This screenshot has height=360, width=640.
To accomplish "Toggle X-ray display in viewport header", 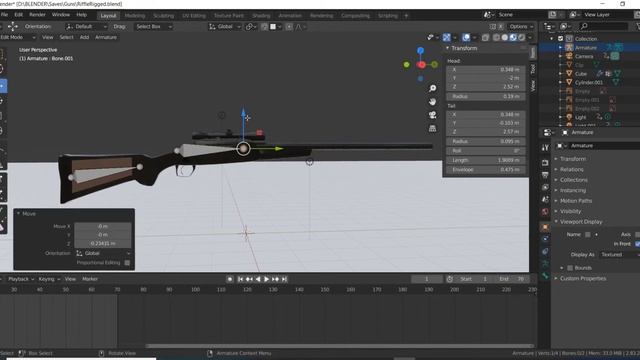I will click(x=485, y=38).
